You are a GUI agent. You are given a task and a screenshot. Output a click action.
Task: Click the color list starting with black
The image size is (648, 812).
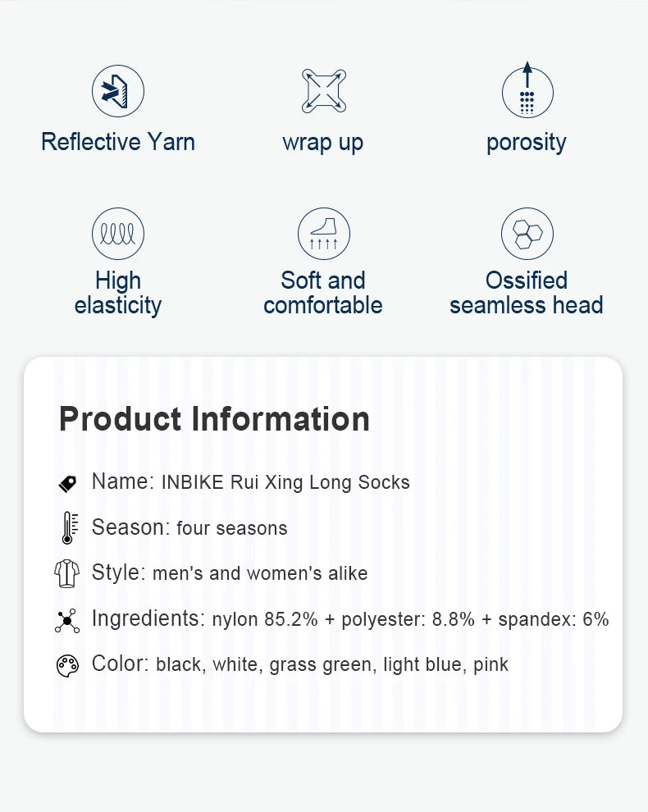[x=332, y=664]
